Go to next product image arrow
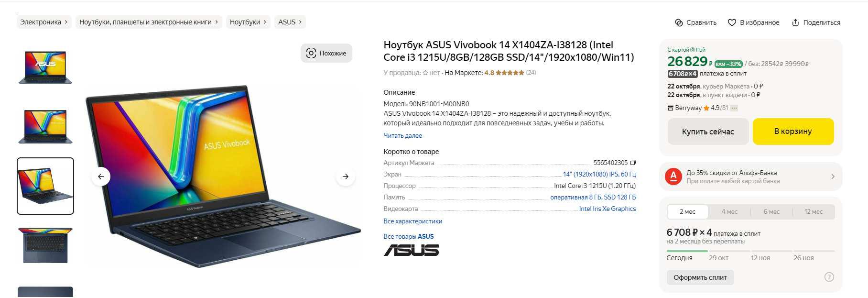The height and width of the screenshot is (298, 868). coord(346,177)
